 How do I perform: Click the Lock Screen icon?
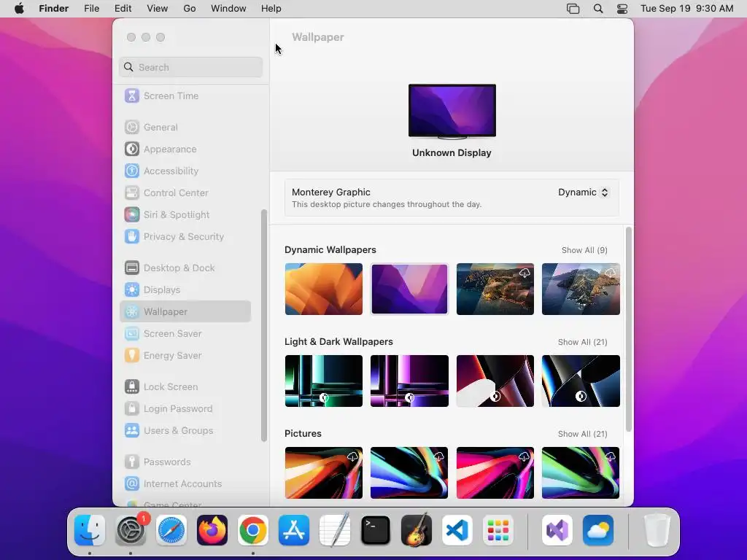coord(132,386)
